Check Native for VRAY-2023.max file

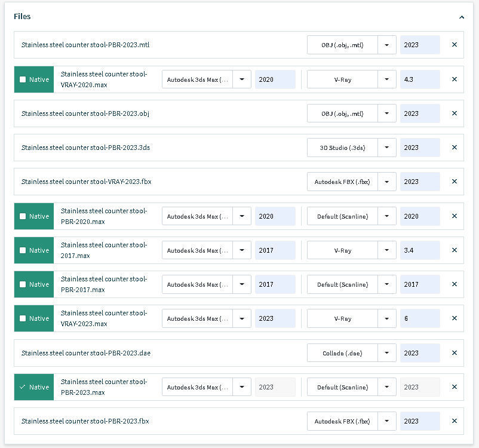23,318
